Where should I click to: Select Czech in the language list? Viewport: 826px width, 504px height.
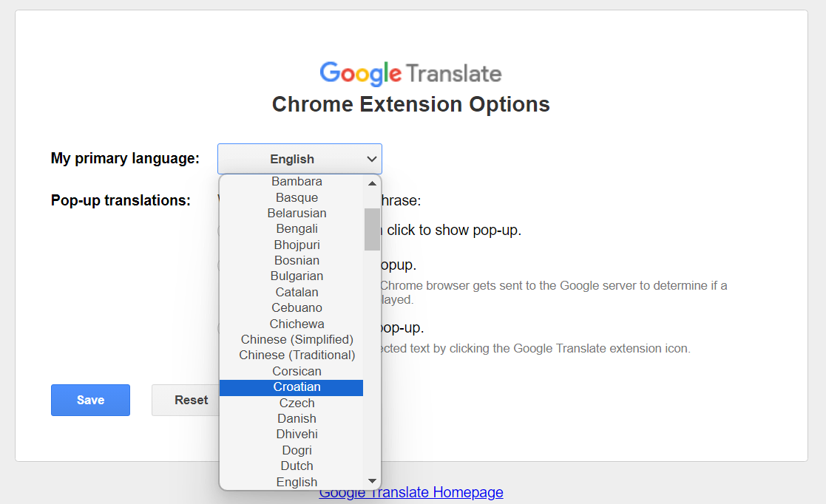[297, 403]
